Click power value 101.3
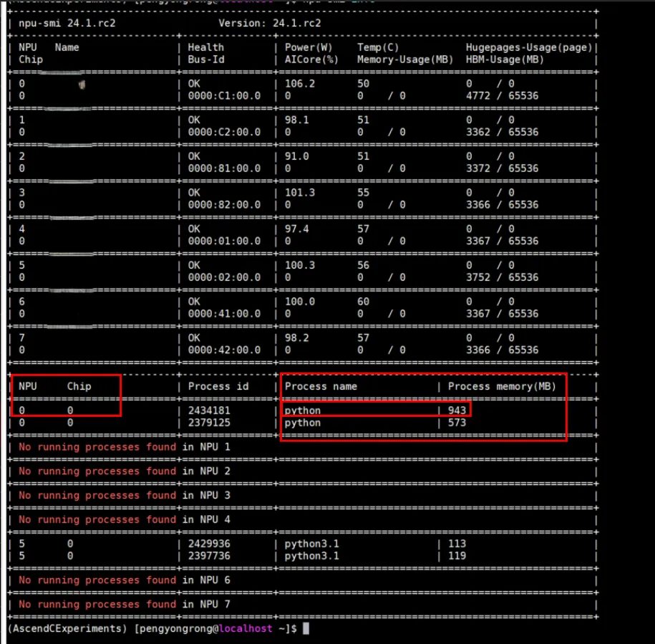The width and height of the screenshot is (655, 644). click(x=299, y=193)
